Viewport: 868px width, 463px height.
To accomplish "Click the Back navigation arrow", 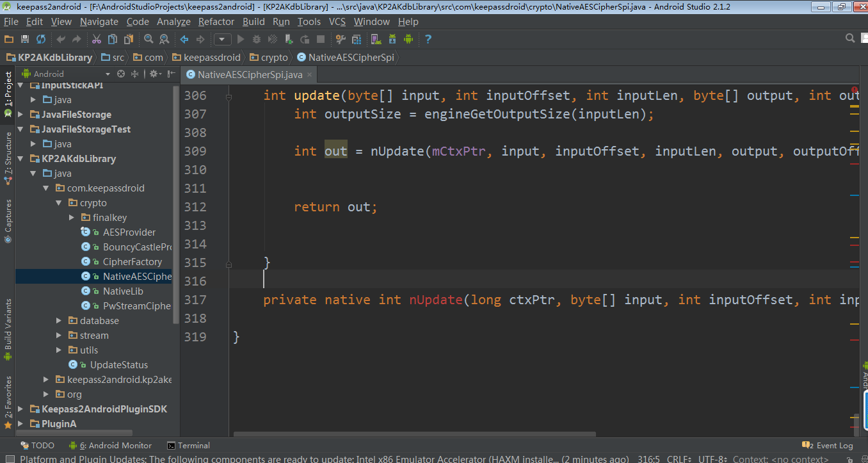I will 184,39.
